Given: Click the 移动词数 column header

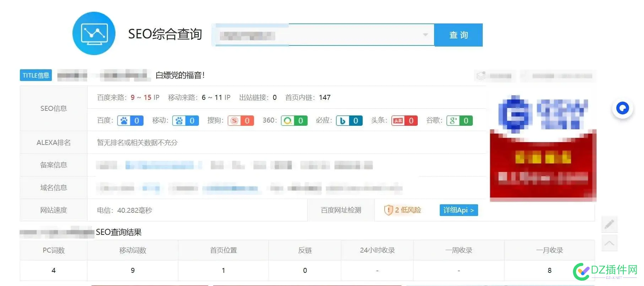Looking at the screenshot, I should pos(132,250).
